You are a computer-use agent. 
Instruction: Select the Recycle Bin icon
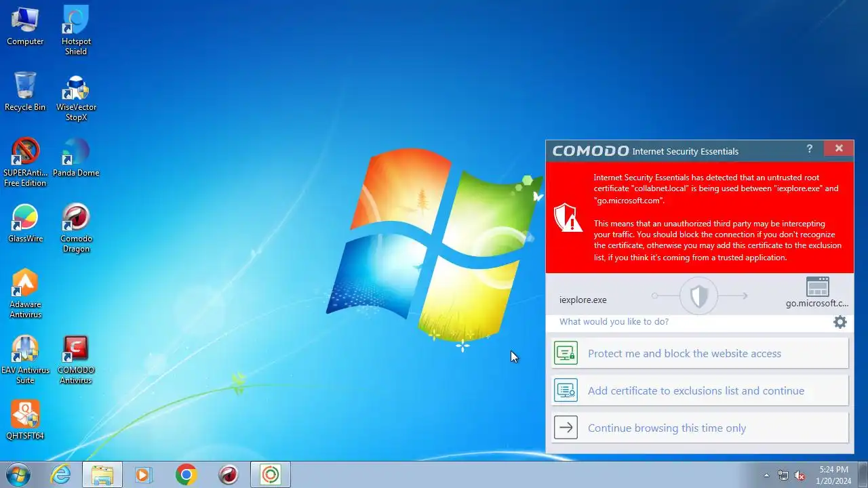pyautogui.click(x=25, y=91)
